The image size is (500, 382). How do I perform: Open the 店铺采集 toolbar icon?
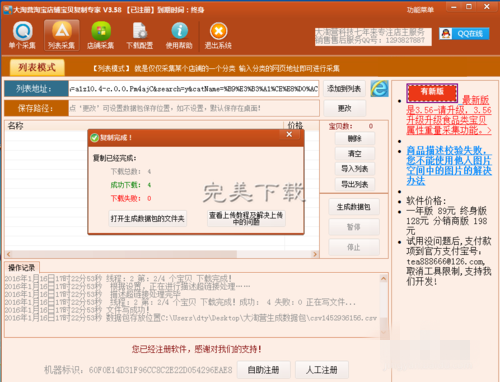point(101,35)
